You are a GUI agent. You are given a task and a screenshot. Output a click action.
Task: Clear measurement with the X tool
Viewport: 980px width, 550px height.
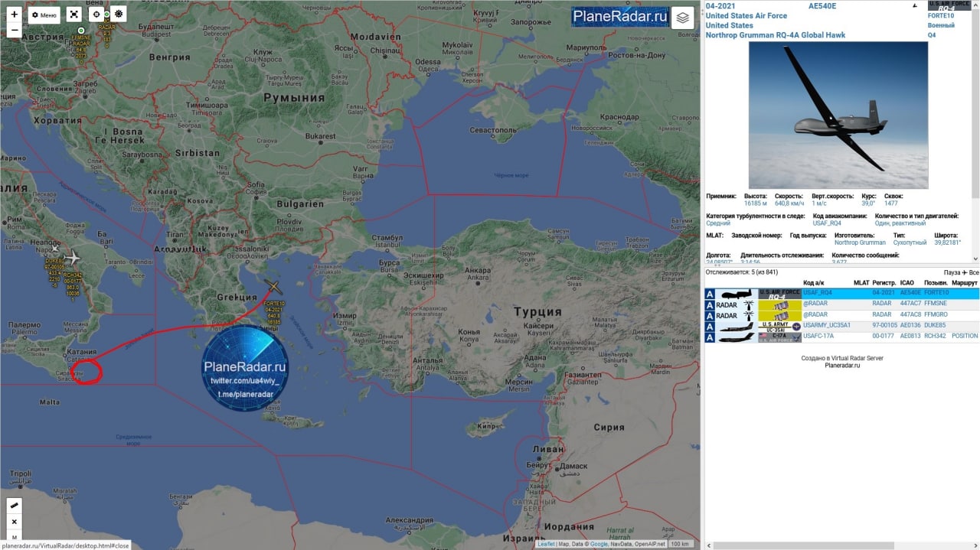[14, 522]
